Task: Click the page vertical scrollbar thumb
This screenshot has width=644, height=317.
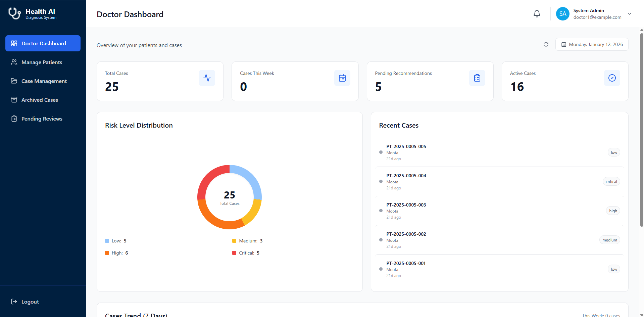Action: point(642,129)
